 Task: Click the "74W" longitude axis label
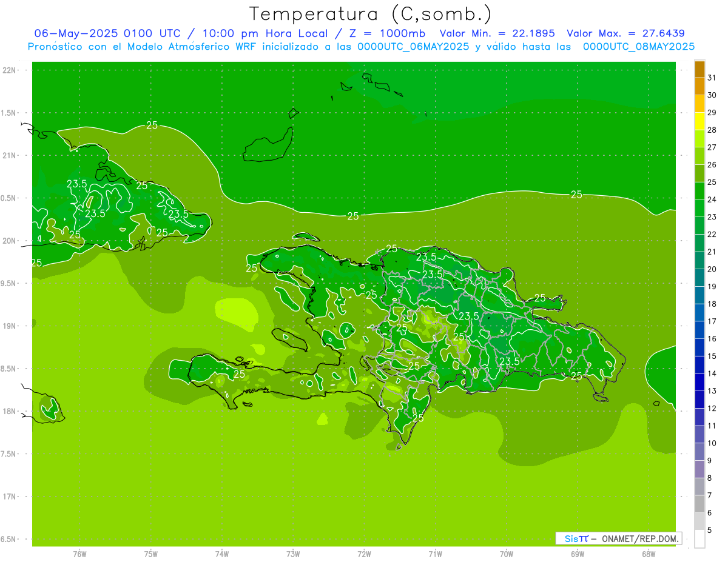[222, 554]
